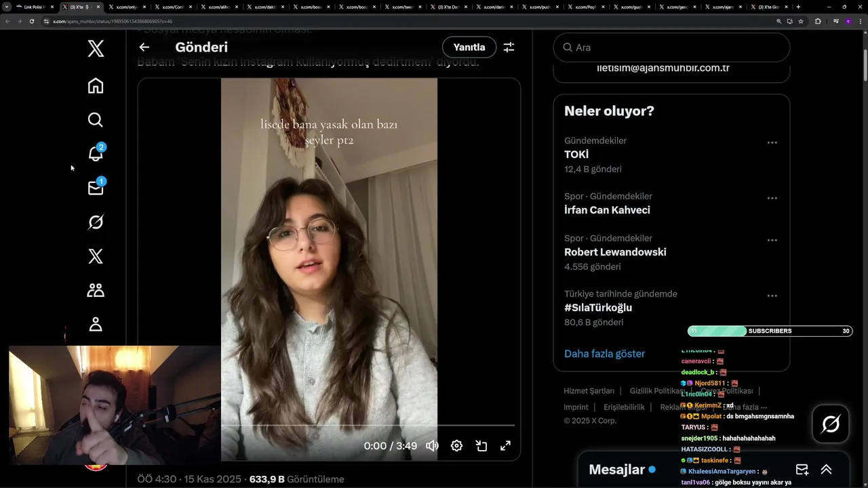Open the Explore search icon in sidebar
868x488 pixels.
pyautogui.click(x=96, y=120)
